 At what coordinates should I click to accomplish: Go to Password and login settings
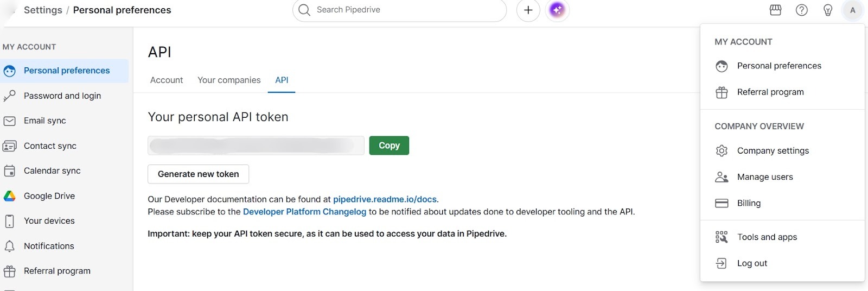point(62,96)
